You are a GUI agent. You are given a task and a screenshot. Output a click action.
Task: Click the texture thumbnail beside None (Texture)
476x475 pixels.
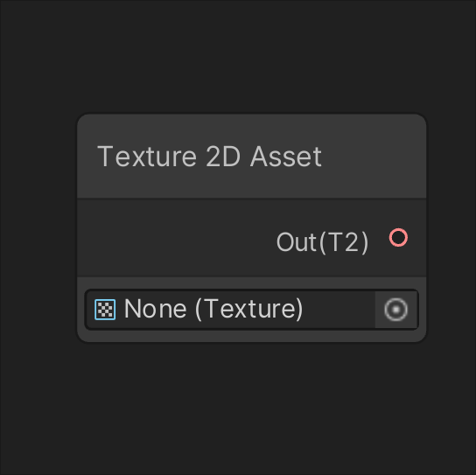105,310
